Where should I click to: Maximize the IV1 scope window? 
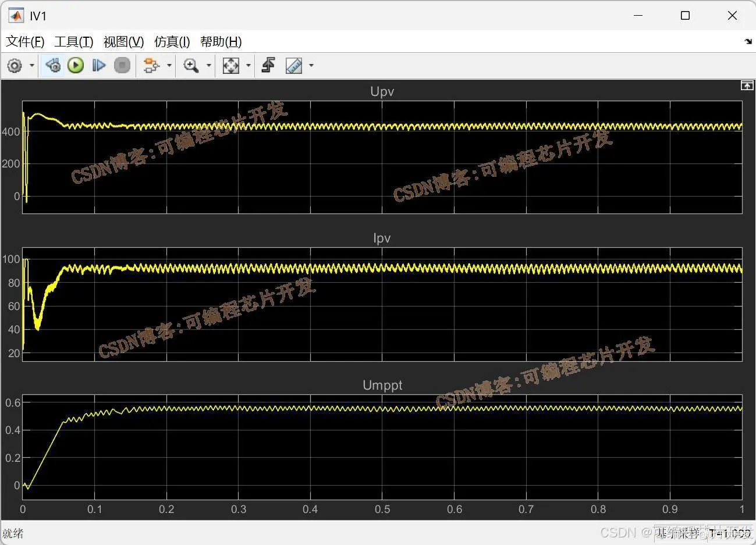(685, 16)
